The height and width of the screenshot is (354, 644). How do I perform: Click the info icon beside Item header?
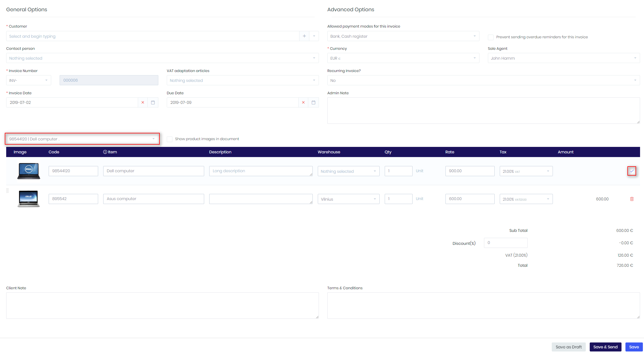point(105,152)
